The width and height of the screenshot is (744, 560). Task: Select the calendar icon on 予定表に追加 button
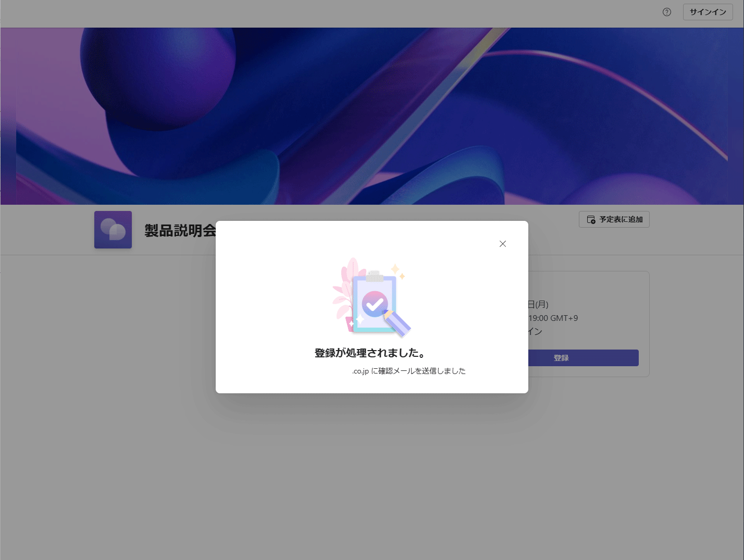591,219
